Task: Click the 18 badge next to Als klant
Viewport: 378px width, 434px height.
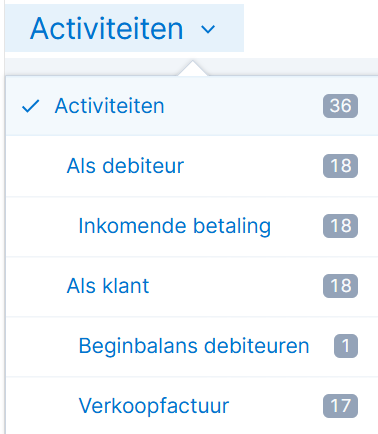Action: coord(340,286)
